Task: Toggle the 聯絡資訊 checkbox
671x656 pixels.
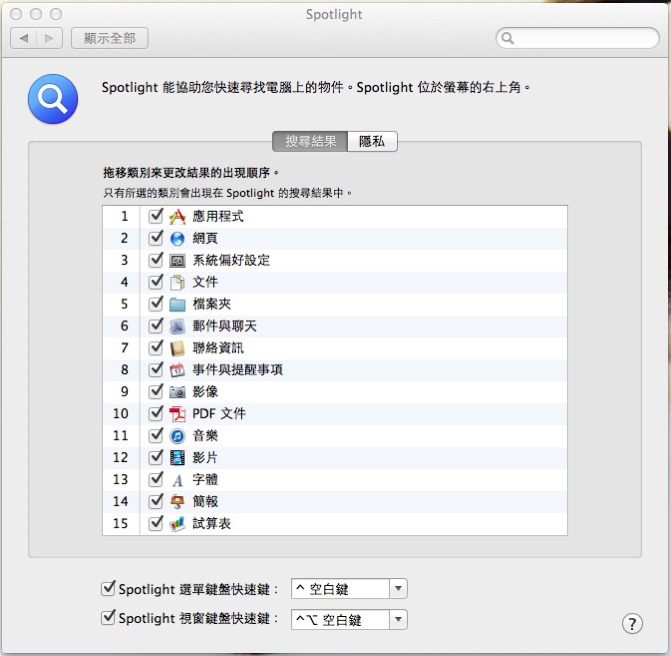Action: (156, 347)
